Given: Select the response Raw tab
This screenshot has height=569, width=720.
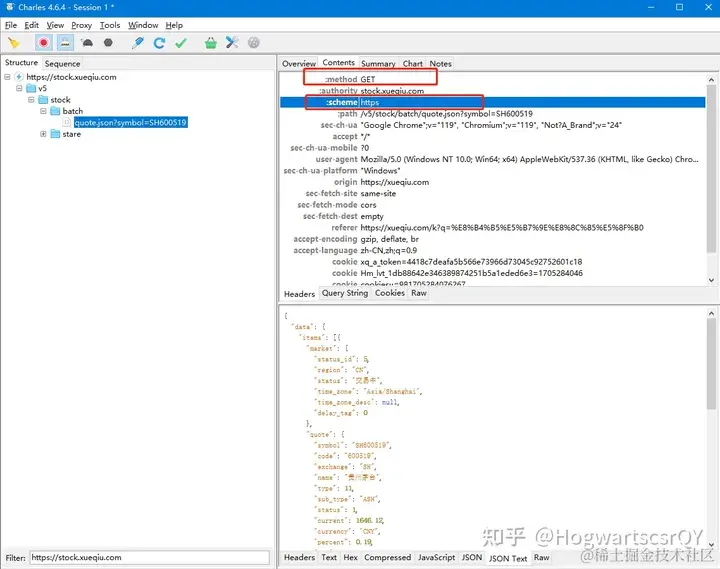Looking at the screenshot, I should pyautogui.click(x=541, y=558).
